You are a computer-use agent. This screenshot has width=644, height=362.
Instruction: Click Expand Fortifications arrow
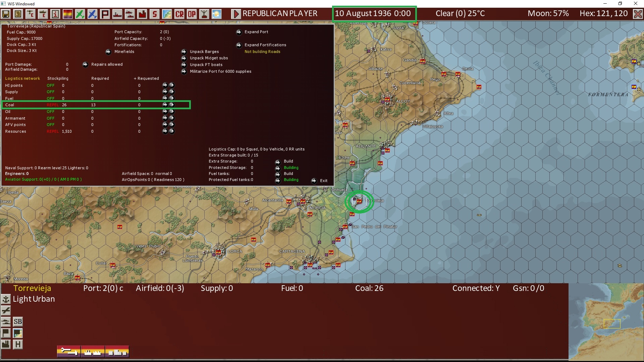(x=239, y=45)
